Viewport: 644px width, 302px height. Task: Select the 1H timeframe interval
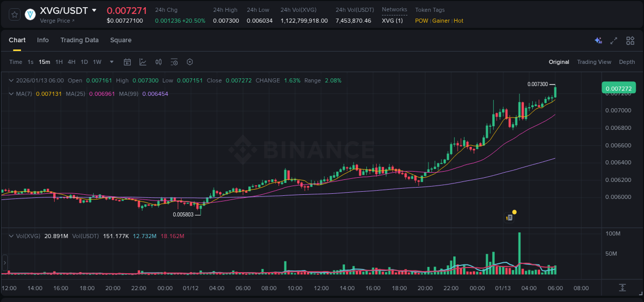[x=58, y=62]
